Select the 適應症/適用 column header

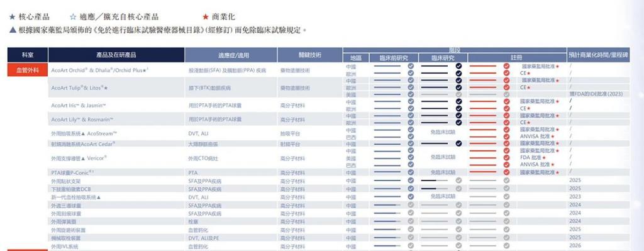[x=231, y=55]
